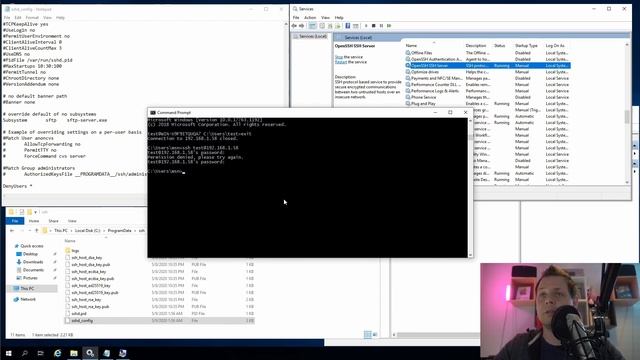Click the Help icon in Services toolbar
This screenshot has height=360, width=640.
coord(348,26)
